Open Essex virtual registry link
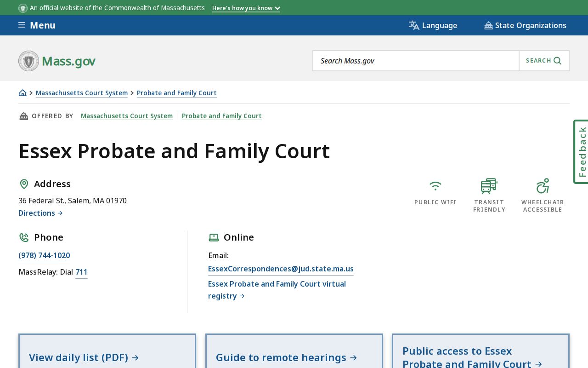The width and height of the screenshot is (588, 368). pos(277,290)
